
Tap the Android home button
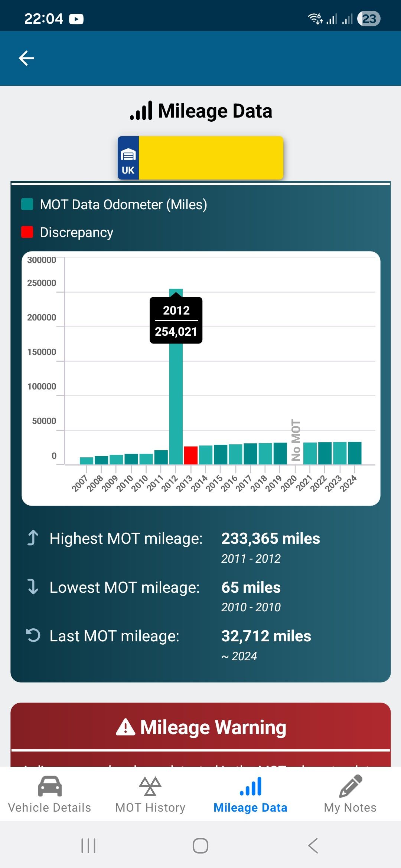[200, 846]
